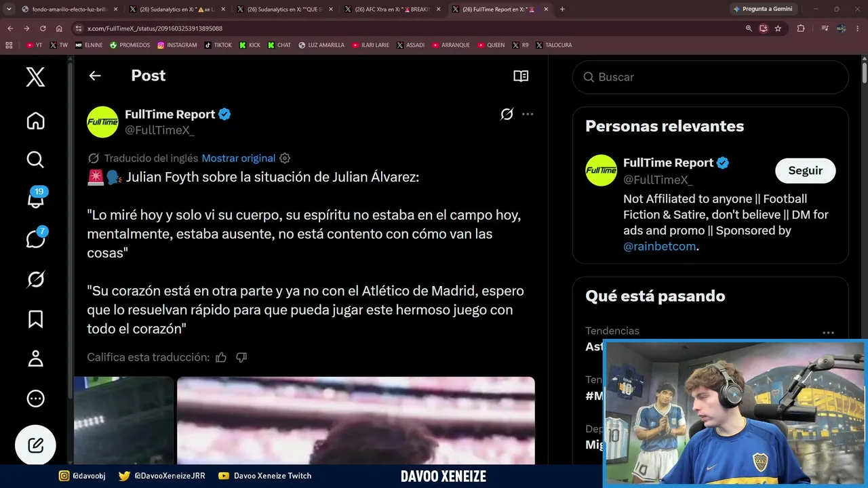The width and height of the screenshot is (868, 488).
Task: Open the R9 bookmark
Action: pyautogui.click(x=520, y=45)
